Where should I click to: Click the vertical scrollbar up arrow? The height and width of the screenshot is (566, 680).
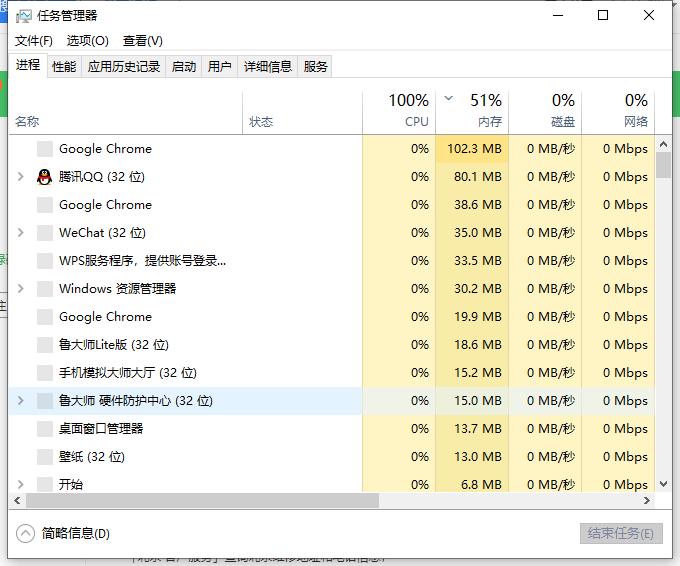click(663, 144)
